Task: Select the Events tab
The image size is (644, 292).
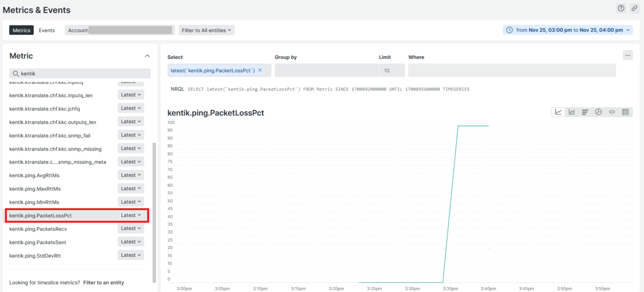Action: point(47,30)
